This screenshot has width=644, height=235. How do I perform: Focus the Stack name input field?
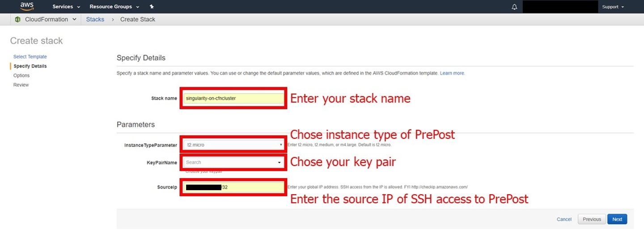tap(233, 98)
